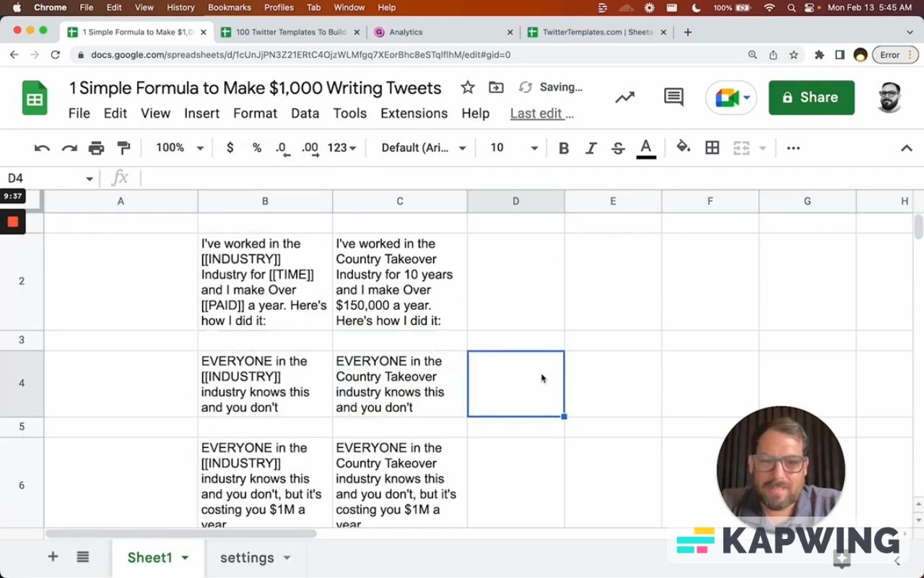This screenshot has width=924, height=578.
Task: Open the comment history icon
Action: 674,98
